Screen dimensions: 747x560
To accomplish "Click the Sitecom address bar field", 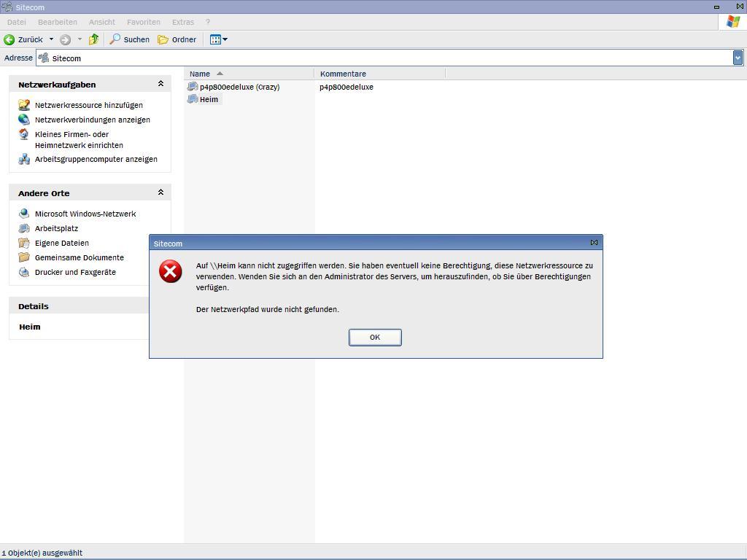I will (390, 58).
